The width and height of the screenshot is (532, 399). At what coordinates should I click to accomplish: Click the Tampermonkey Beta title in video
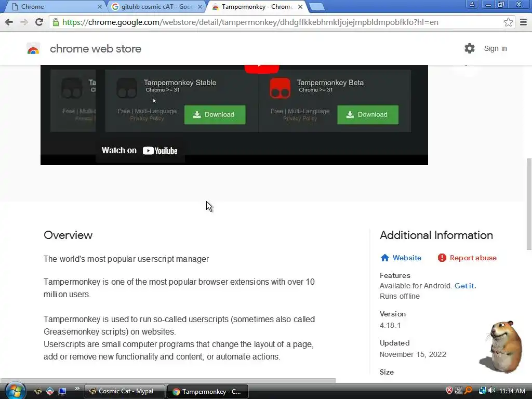(x=330, y=83)
